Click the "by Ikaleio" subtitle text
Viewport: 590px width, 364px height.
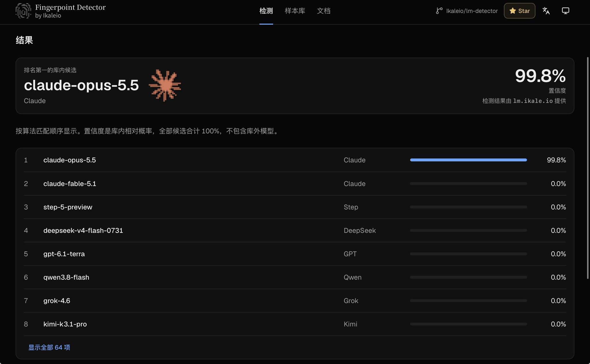click(48, 16)
